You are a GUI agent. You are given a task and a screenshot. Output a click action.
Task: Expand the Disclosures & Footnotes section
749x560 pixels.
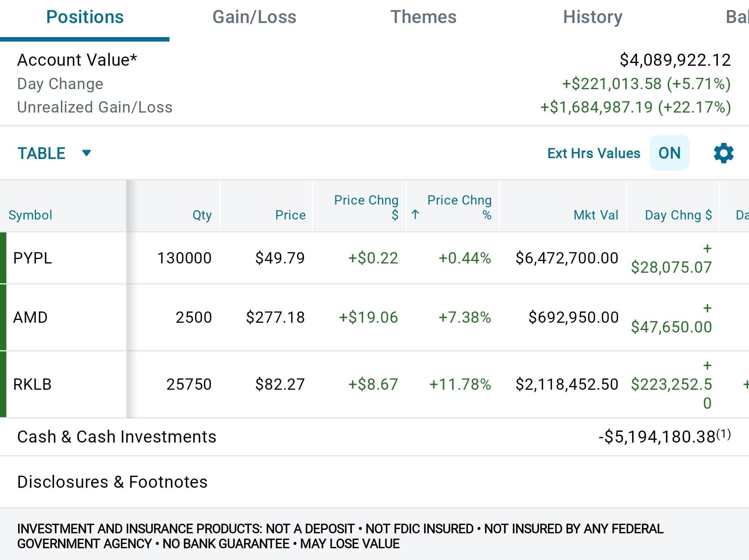(112, 482)
